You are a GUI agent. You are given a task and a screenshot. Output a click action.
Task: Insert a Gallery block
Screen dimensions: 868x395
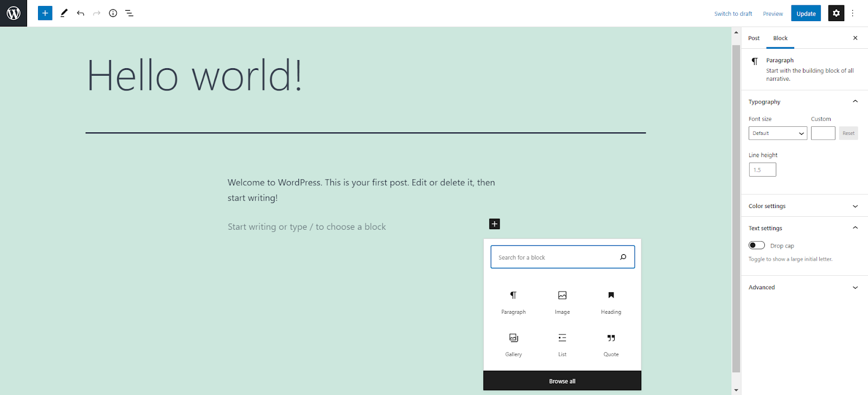(513, 345)
